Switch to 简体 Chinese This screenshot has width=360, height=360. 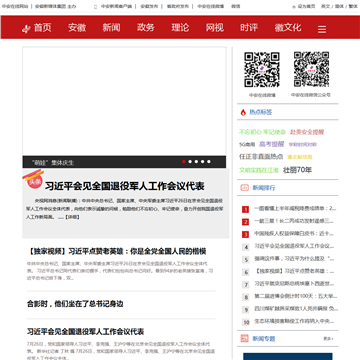click(x=339, y=6)
